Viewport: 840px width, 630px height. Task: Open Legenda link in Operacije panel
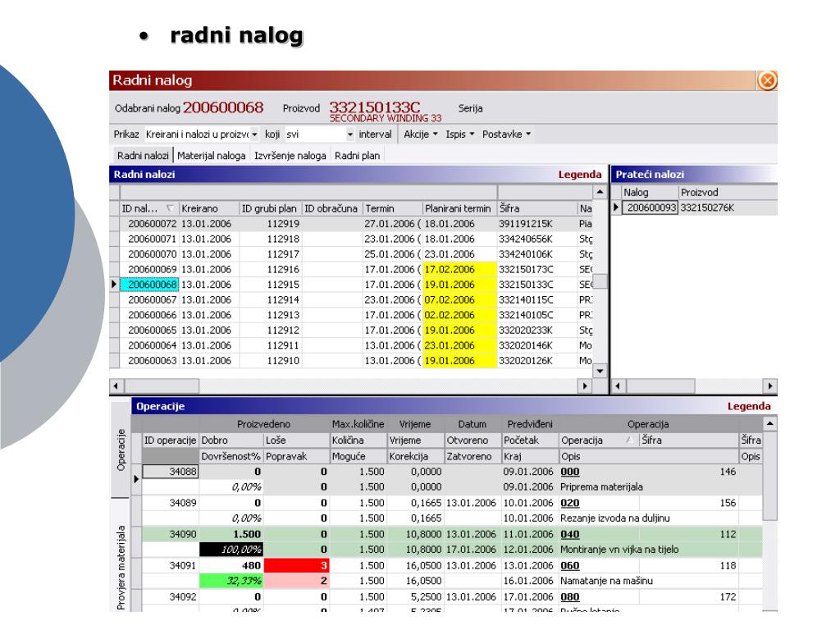click(749, 407)
